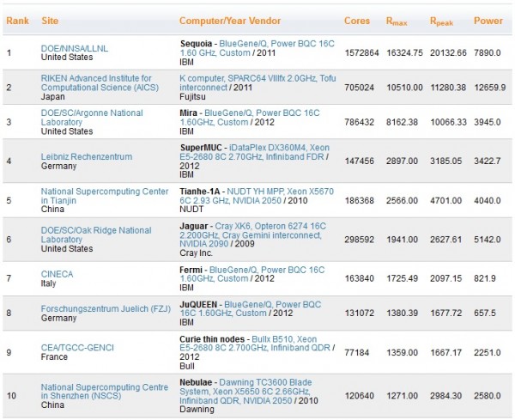Screen dimensions: 515x420
Task: Open Nebulae Dawning TC3600 Blade link
Action: [x=245, y=392]
